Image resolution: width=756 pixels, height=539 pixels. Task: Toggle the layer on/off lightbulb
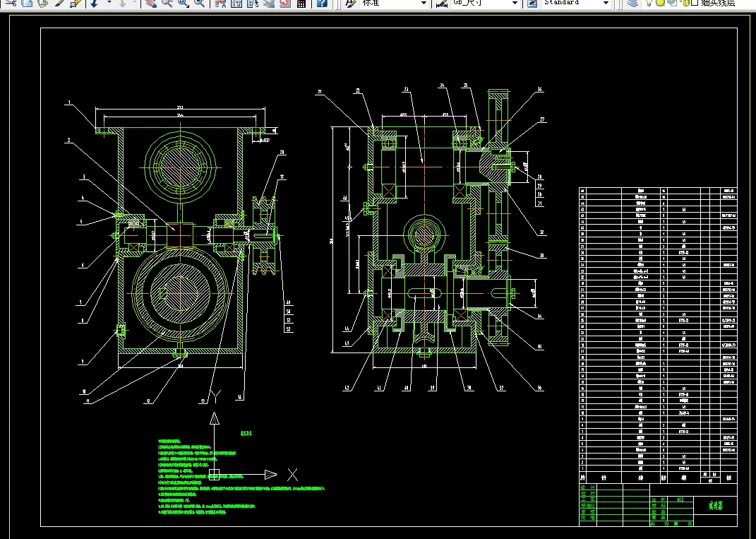[649, 3]
